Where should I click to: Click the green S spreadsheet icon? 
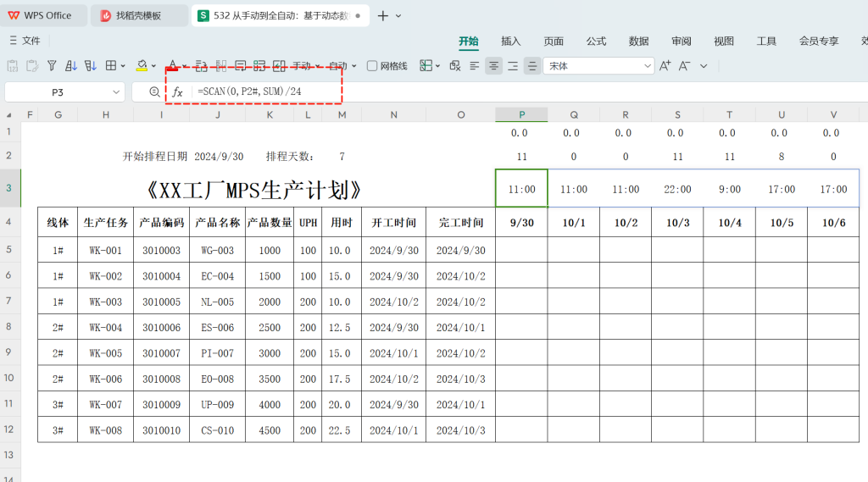203,15
